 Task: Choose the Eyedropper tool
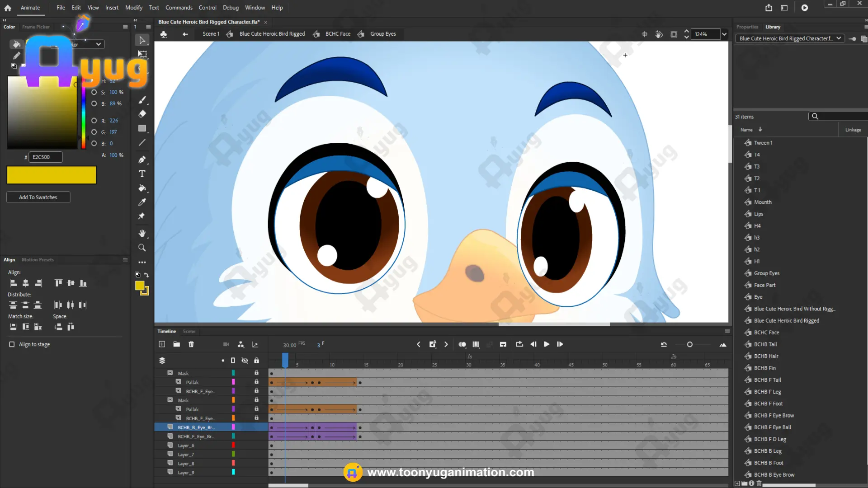142,202
